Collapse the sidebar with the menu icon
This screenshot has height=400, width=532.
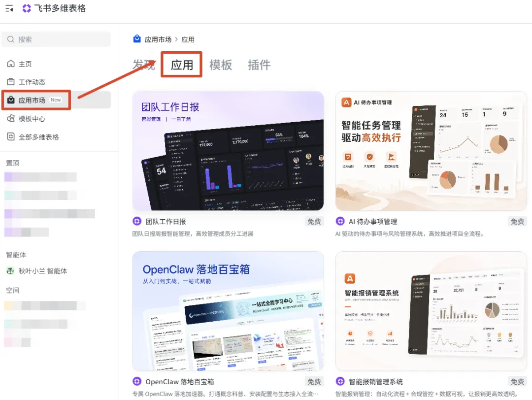9,8
